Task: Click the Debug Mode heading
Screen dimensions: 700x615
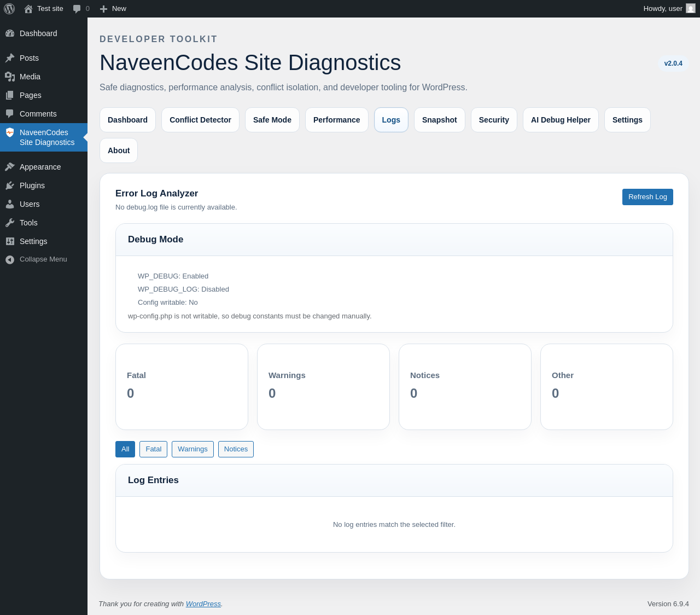Action: pyautogui.click(x=155, y=240)
